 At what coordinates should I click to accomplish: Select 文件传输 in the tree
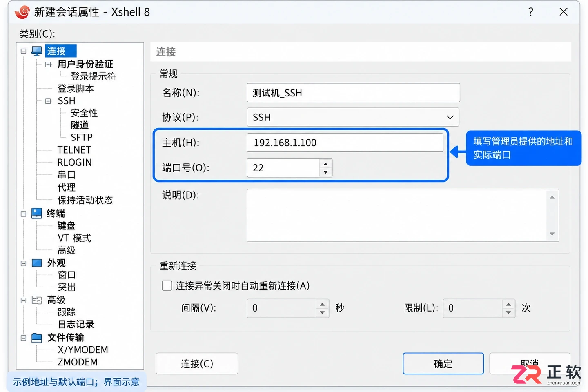(65, 338)
